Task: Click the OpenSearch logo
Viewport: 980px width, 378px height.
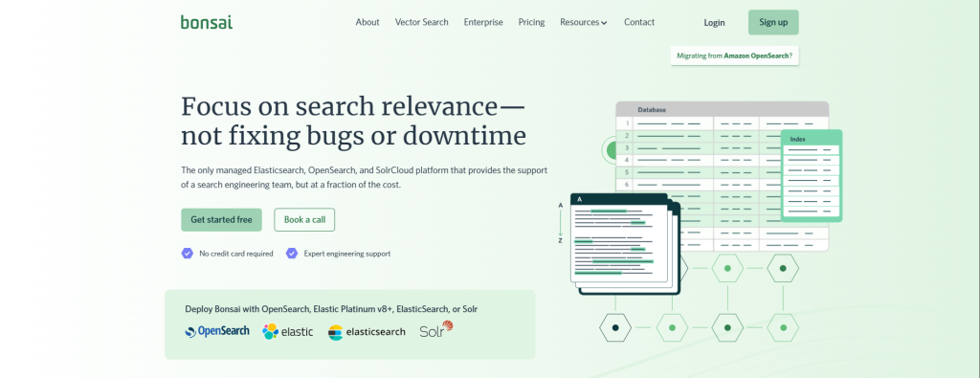Action: tap(217, 331)
